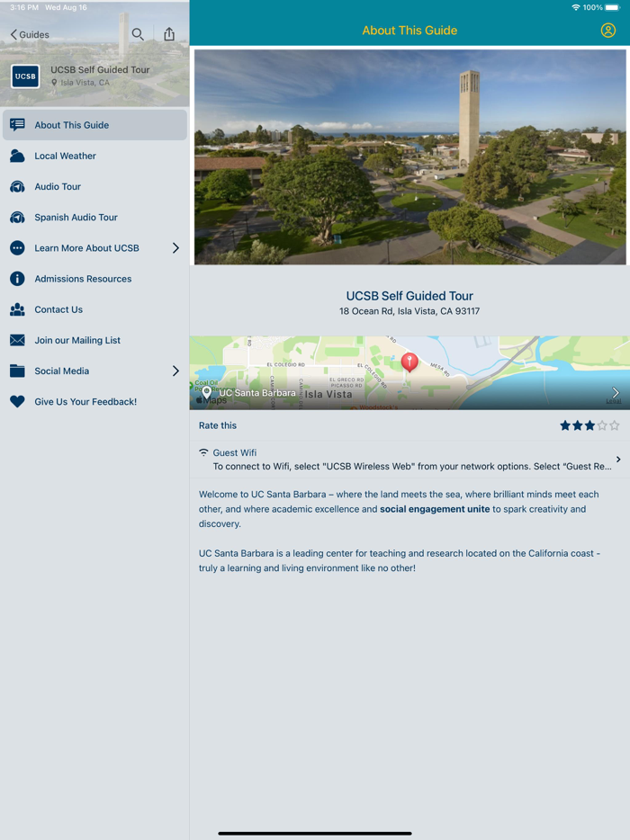Open Contact Us menu item
Viewport: 630px width, 840px height.
(94, 309)
